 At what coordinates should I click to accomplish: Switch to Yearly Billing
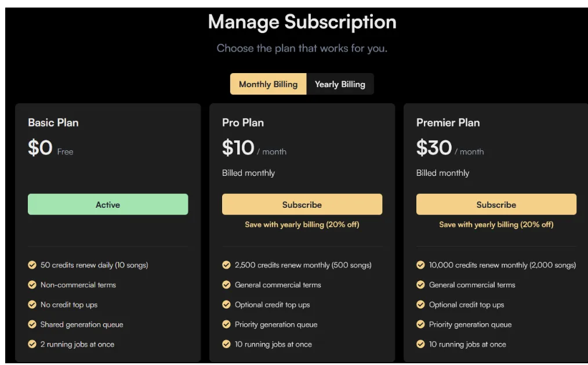(x=340, y=84)
